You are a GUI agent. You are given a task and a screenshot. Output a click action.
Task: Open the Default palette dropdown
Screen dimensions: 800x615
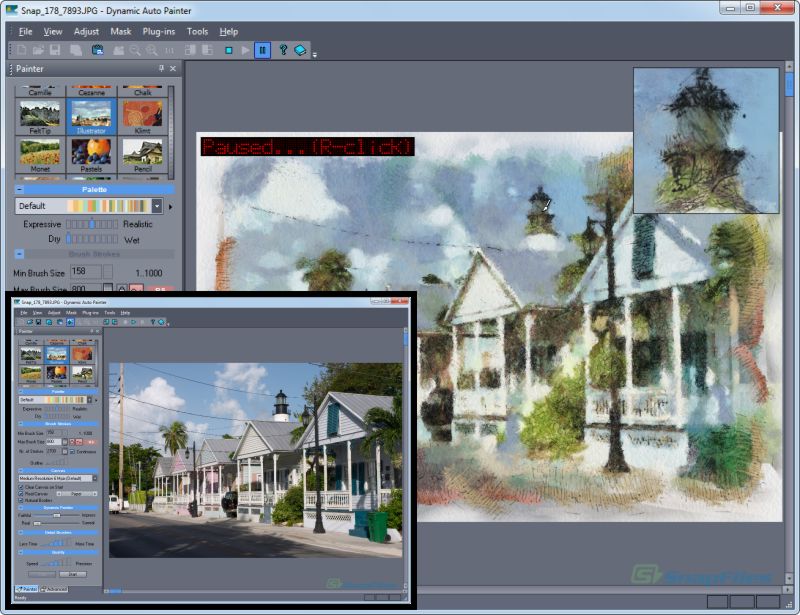click(157, 206)
